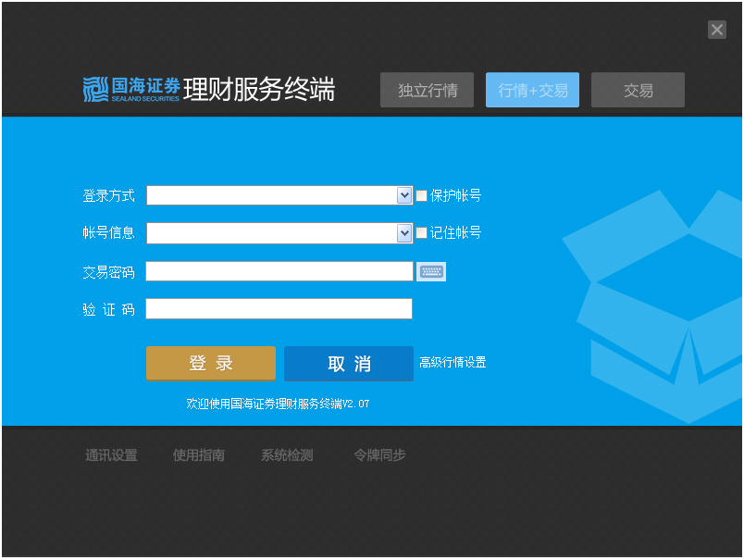
Task: Switch to the 独立行情 tab
Action: (427, 90)
